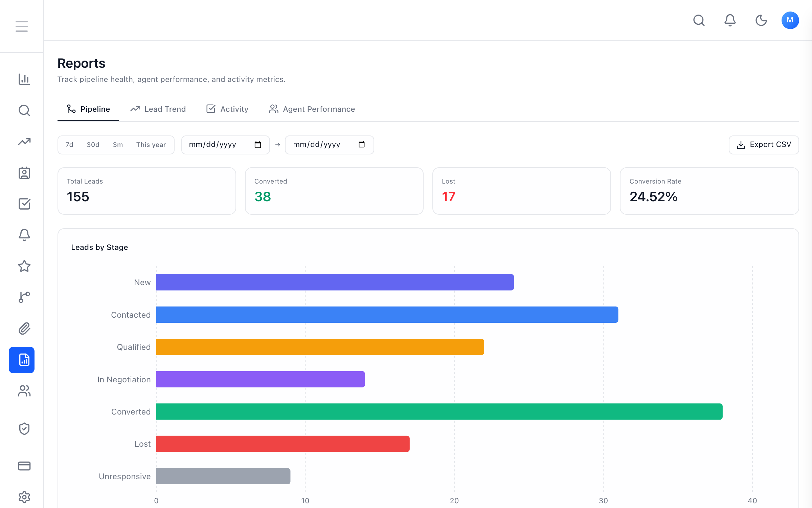Viewport: 812px width, 508px height.
Task: Open the settings gear sidebar icon
Action: (x=24, y=497)
